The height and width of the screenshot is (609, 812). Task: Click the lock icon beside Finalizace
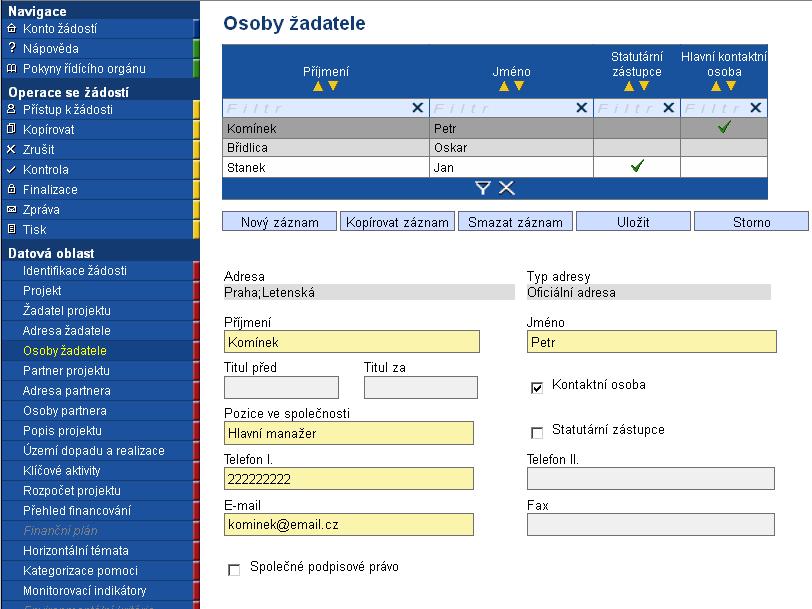point(11,189)
